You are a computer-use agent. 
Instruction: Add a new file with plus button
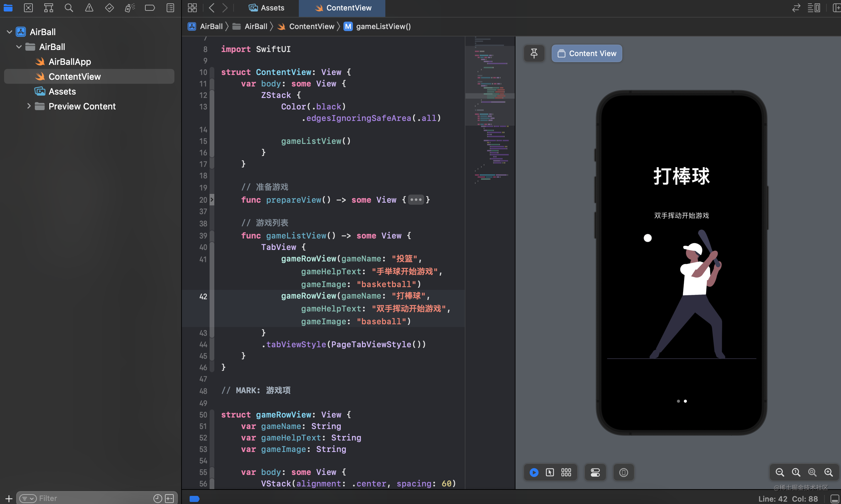pyautogui.click(x=9, y=499)
